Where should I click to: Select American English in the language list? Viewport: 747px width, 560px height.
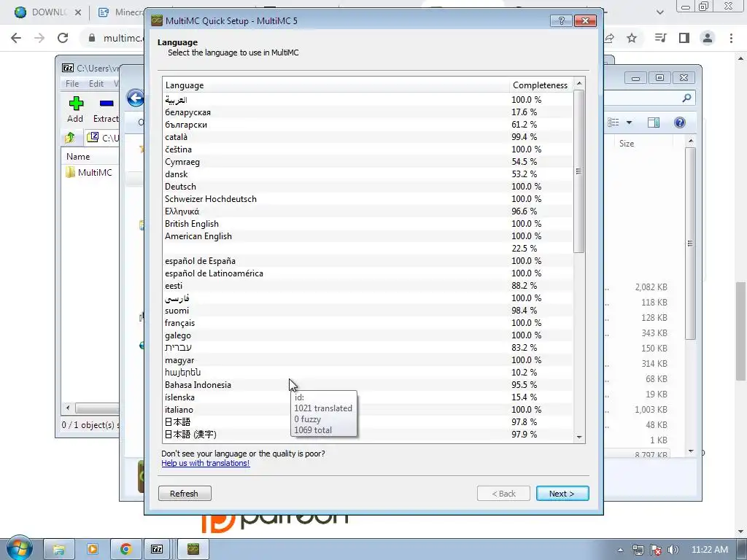point(368,236)
